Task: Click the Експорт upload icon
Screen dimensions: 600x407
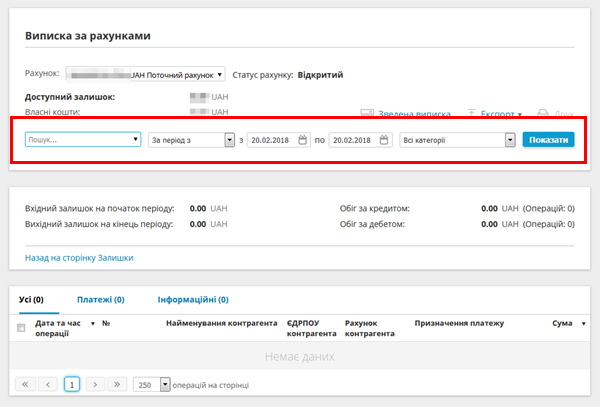Action: click(x=471, y=113)
